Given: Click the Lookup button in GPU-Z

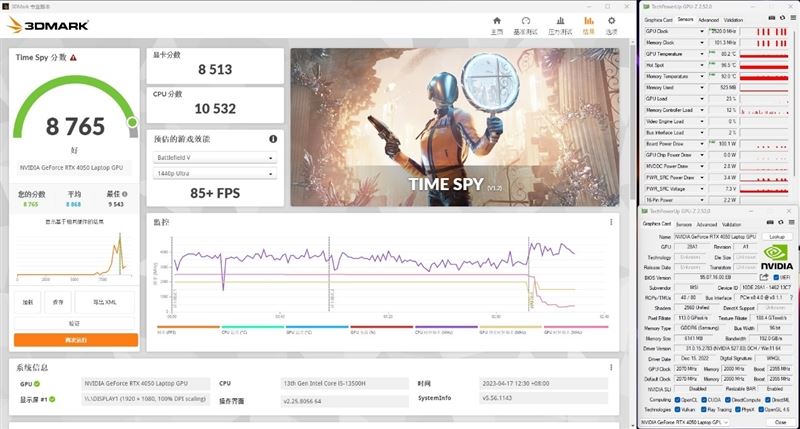Looking at the screenshot, I should tap(777, 237).
